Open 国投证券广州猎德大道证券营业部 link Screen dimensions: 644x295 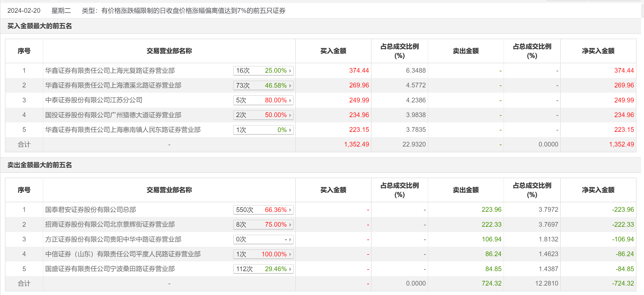click(113, 115)
